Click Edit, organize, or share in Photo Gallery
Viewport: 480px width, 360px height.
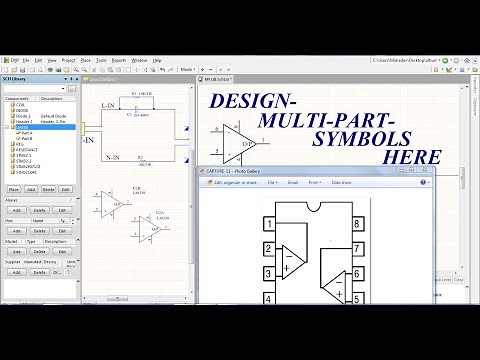232,182
